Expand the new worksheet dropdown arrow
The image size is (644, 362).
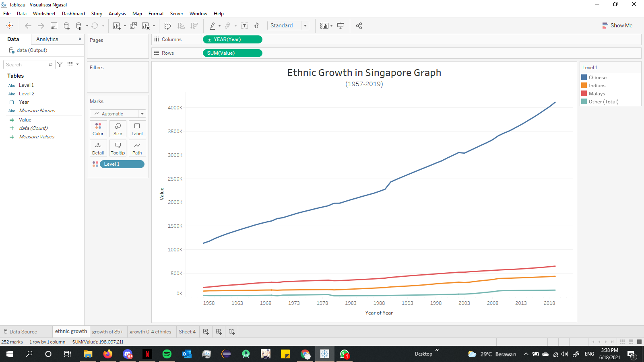[125, 26]
